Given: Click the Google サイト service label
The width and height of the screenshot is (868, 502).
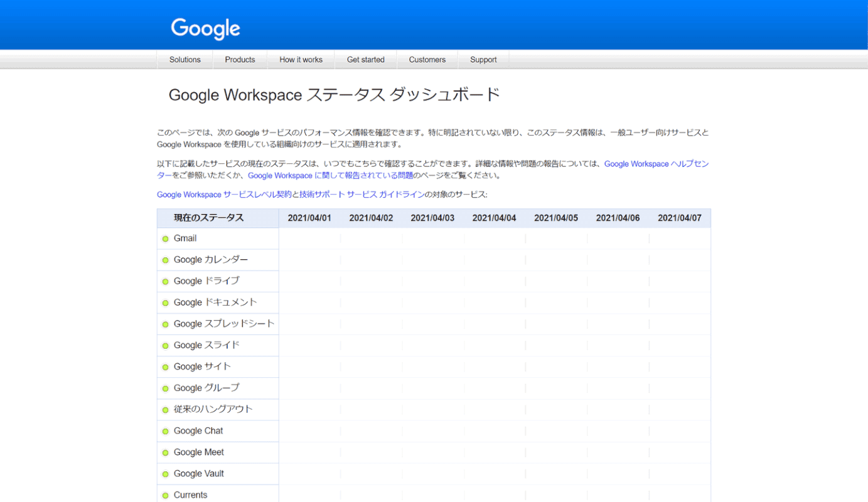Looking at the screenshot, I should (x=202, y=366).
